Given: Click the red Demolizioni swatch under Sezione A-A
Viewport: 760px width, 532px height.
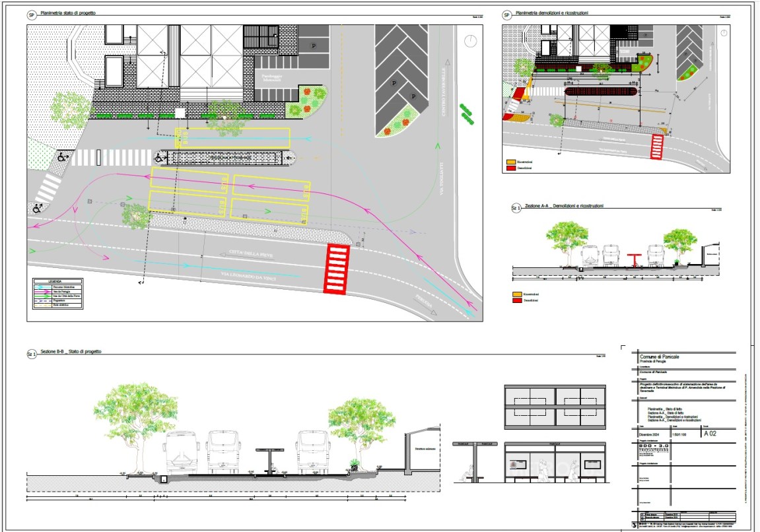Looking at the screenshot, I should tap(517, 300).
